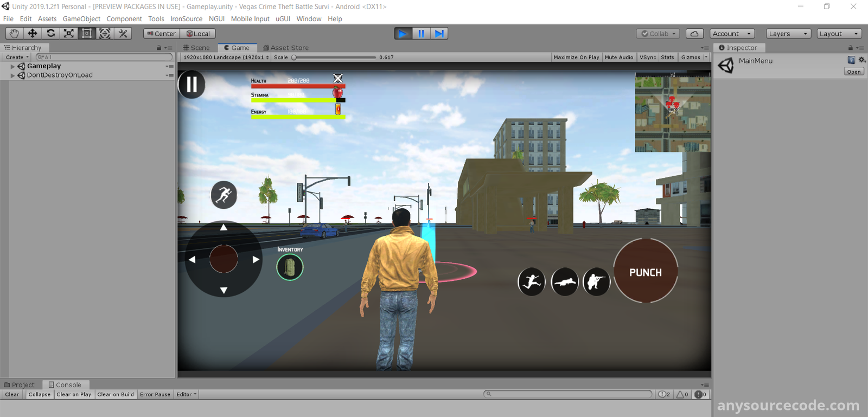
Task: Click the Step Frame button
Action: (x=439, y=34)
